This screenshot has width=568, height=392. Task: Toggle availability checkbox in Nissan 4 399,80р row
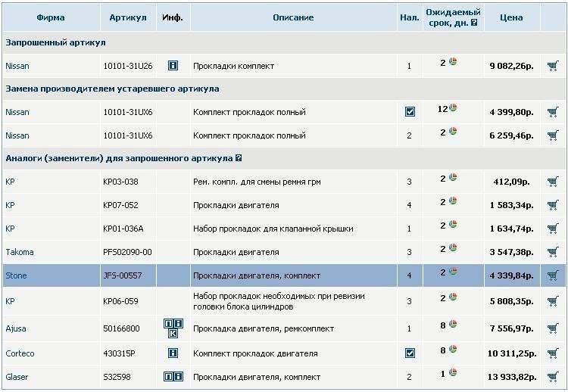(x=410, y=112)
